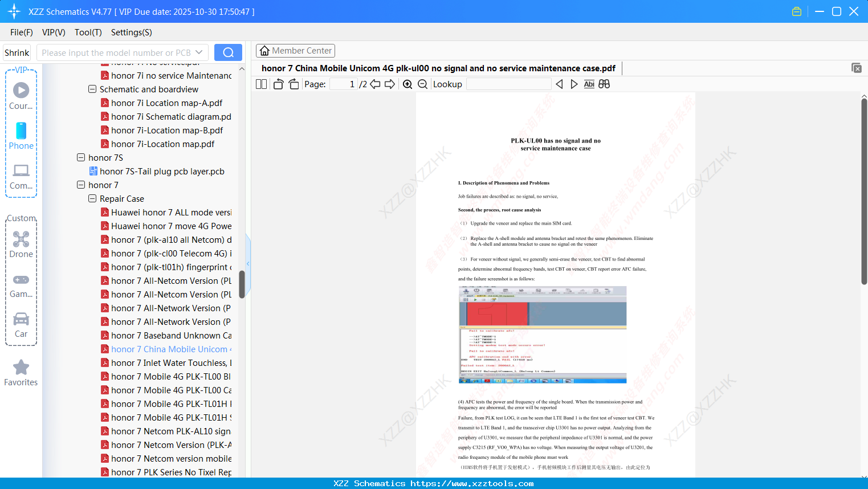The width and height of the screenshot is (868, 489).
Task: Open the xzztools.com website link
Action: 472,484
